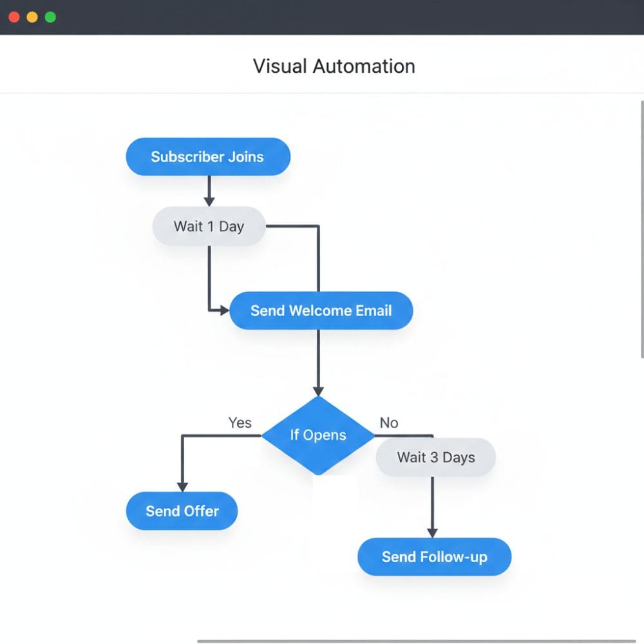
Task: Click the Wait 3 Days delay node
Action: [x=436, y=457]
